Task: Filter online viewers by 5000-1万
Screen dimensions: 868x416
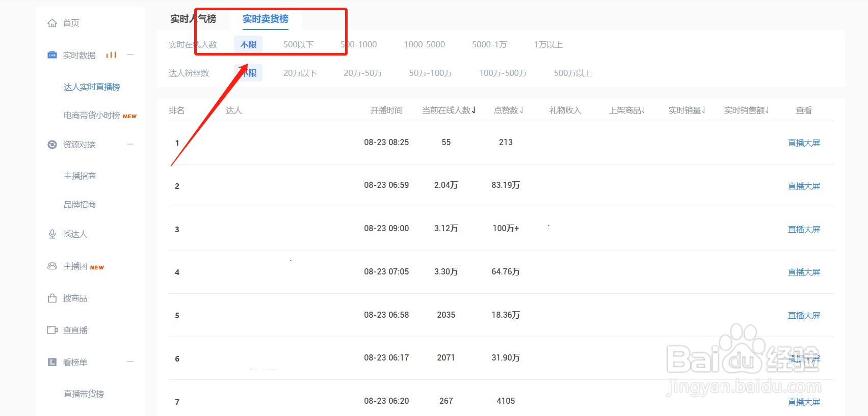Action: pyautogui.click(x=489, y=45)
